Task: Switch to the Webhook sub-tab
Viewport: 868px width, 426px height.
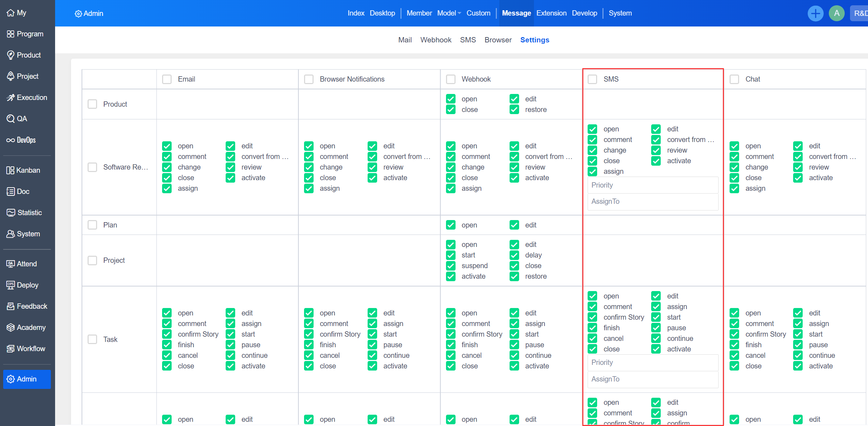Action: [x=435, y=40]
